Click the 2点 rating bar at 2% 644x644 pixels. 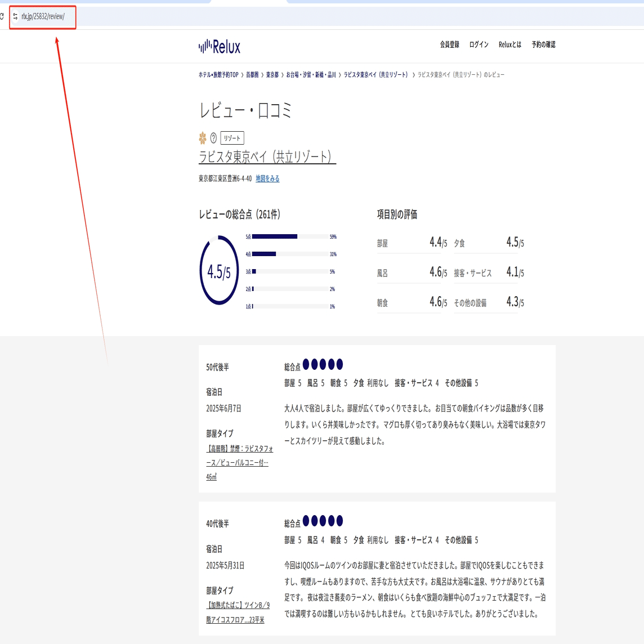(291, 289)
